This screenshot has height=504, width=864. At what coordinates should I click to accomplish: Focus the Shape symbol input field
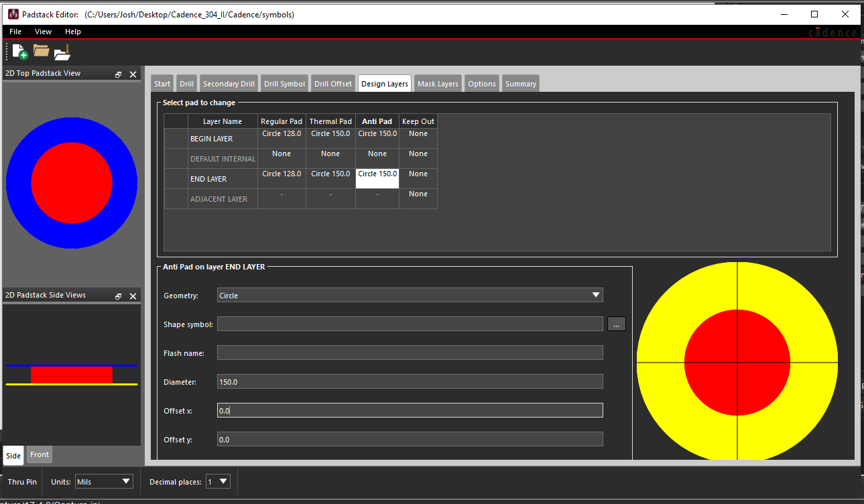tap(410, 324)
